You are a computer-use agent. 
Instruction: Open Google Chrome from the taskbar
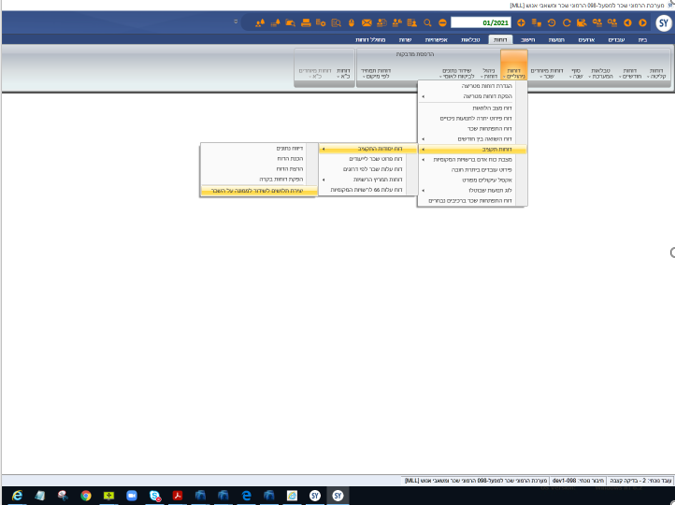86,495
